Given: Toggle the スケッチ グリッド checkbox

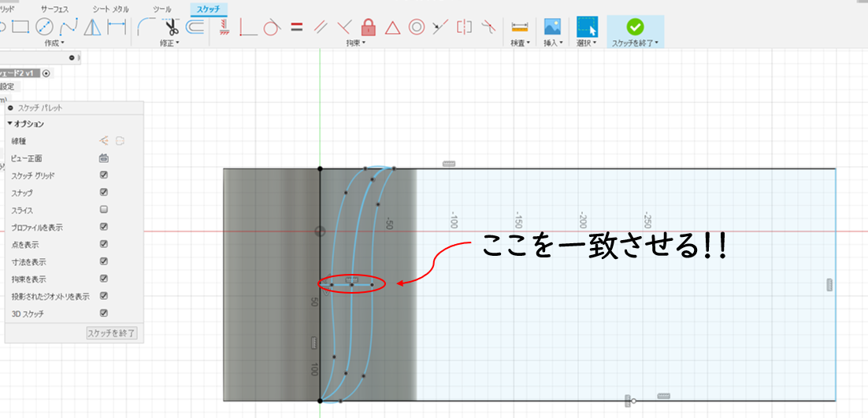Looking at the screenshot, I should [x=103, y=176].
